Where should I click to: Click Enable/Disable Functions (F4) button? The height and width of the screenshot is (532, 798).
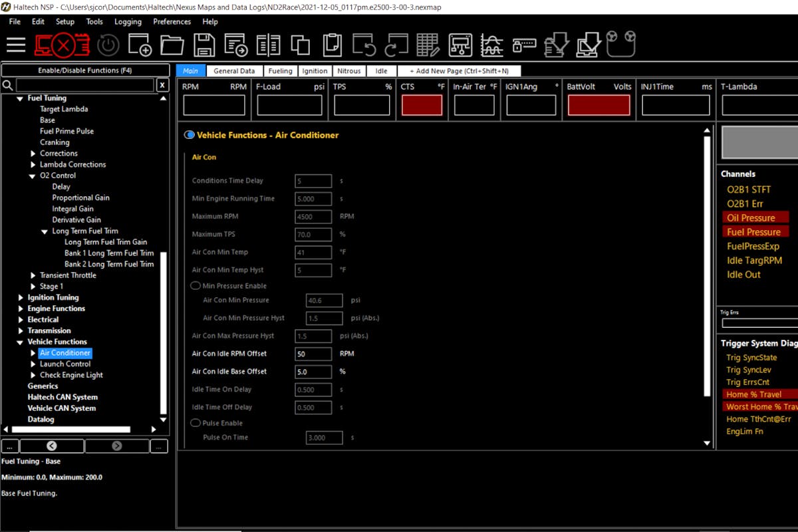[85, 70]
